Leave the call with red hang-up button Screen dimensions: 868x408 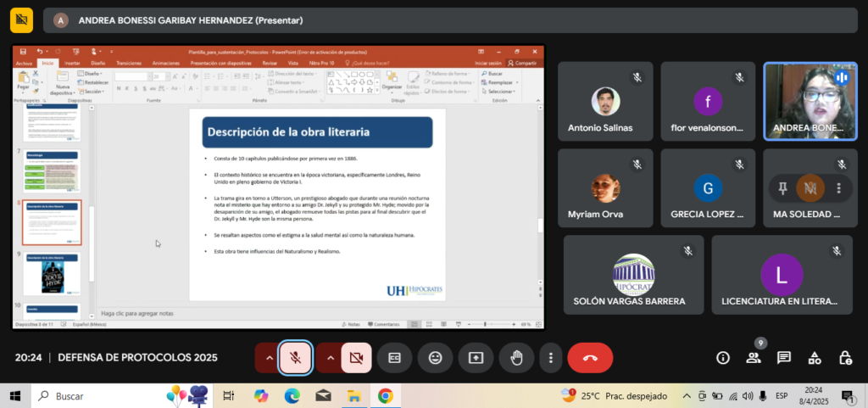coord(590,358)
